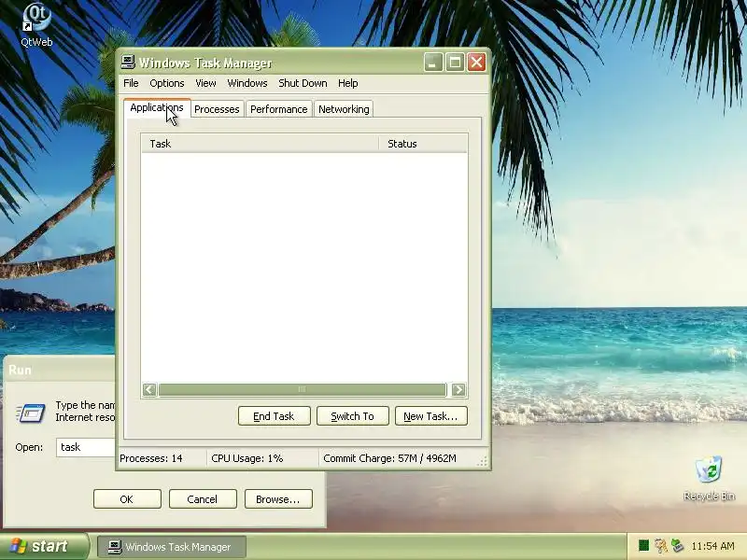Click the Open input field in Run dialog
This screenshot has width=747, height=560.
pyautogui.click(x=86, y=447)
